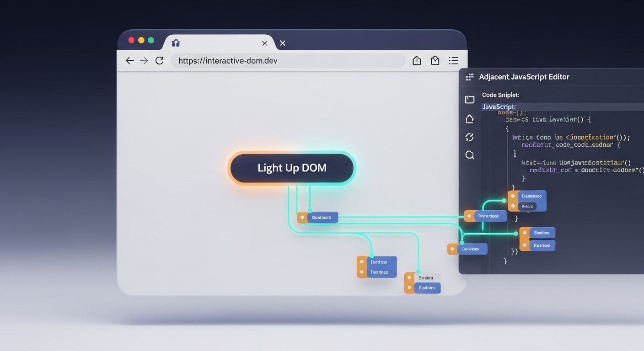Click the icon left of the Adjacent JavaScript Editor title

(x=470, y=77)
